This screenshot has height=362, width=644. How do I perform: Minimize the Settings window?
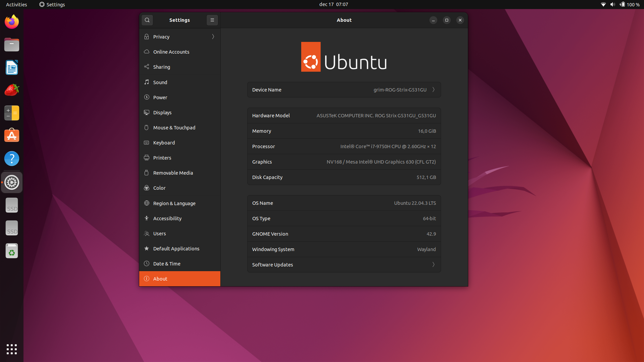tap(433, 20)
